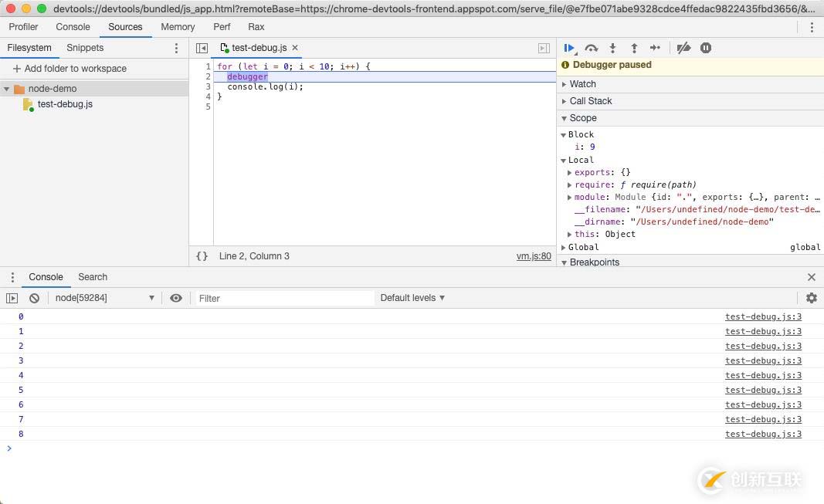
Task: Switch to Filesystem navigator tab
Action: pyautogui.click(x=29, y=48)
